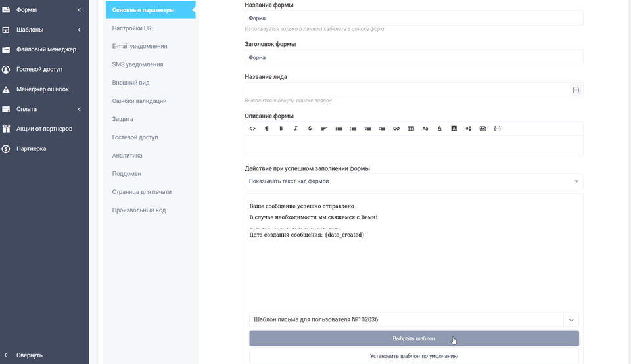631x364 pixels.
Task: Click the Формы sidebar icon
Action: [x=6, y=10]
